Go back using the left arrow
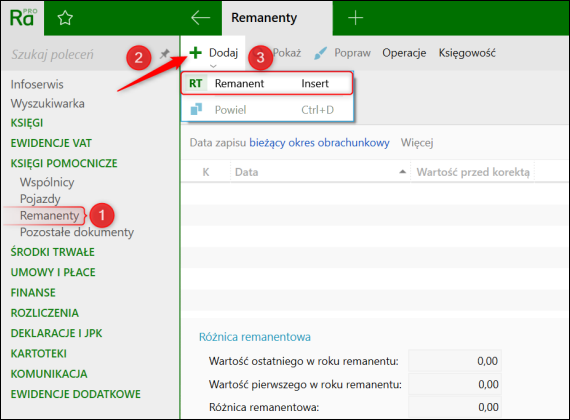 tap(201, 17)
